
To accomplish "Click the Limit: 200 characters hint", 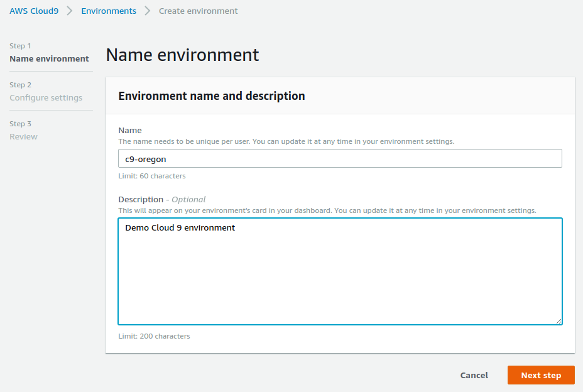I will coord(154,336).
